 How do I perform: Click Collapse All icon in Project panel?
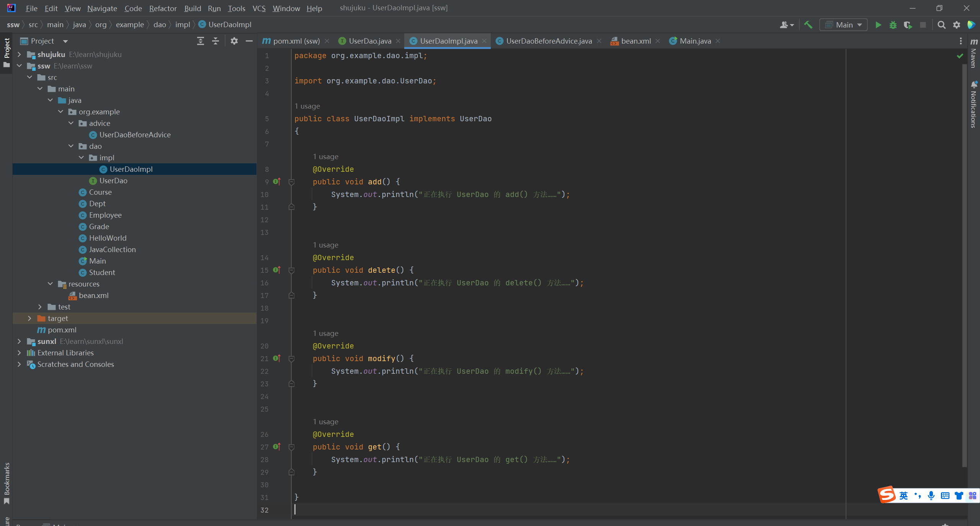pos(216,41)
